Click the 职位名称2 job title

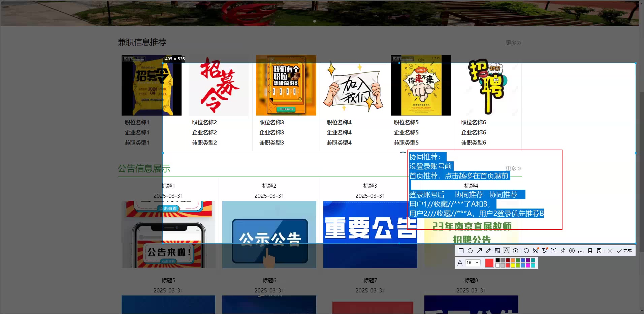(204, 122)
